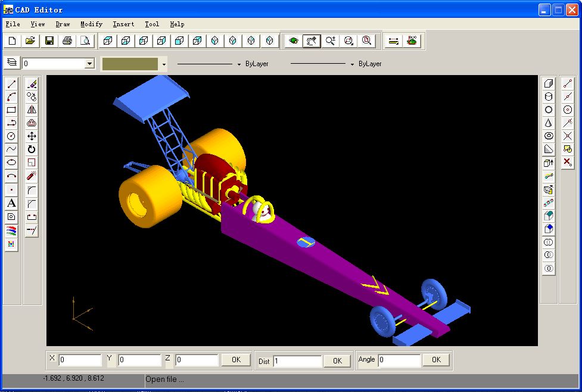The height and width of the screenshot is (392, 582).
Task: Click the Zoom In magnifier icon
Action: [x=331, y=41]
